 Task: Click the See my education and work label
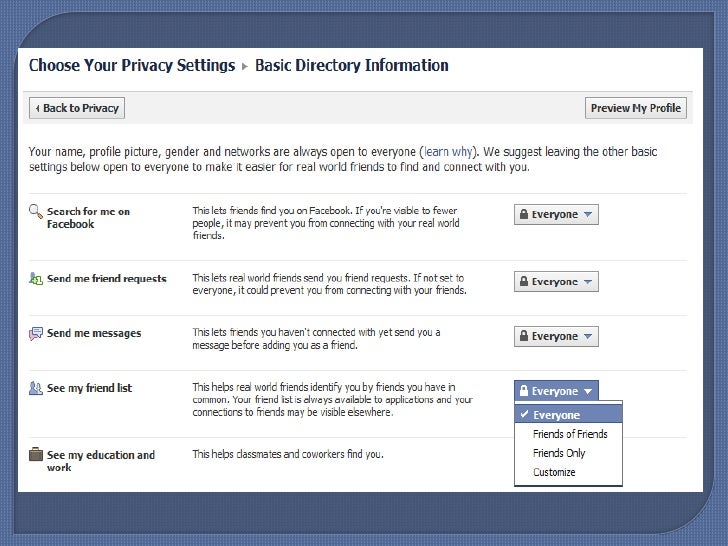(x=101, y=461)
